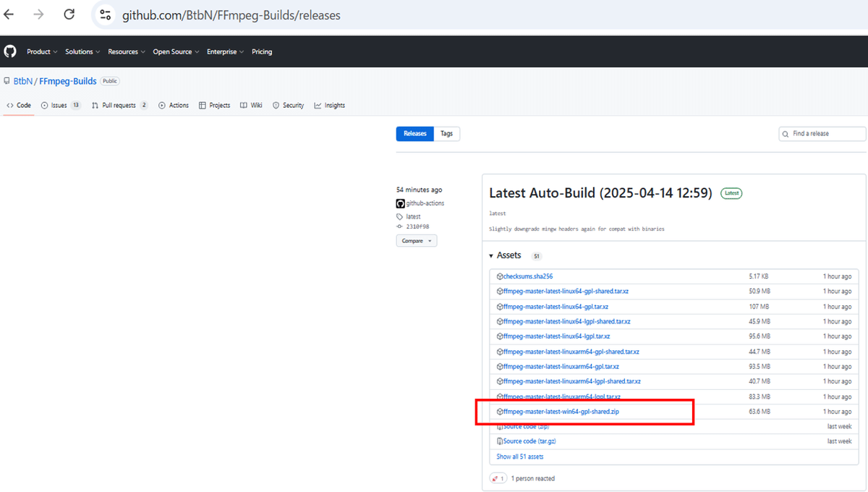Open the Resources dropdown menu
Viewport: 868px width, 492px height.
(127, 51)
